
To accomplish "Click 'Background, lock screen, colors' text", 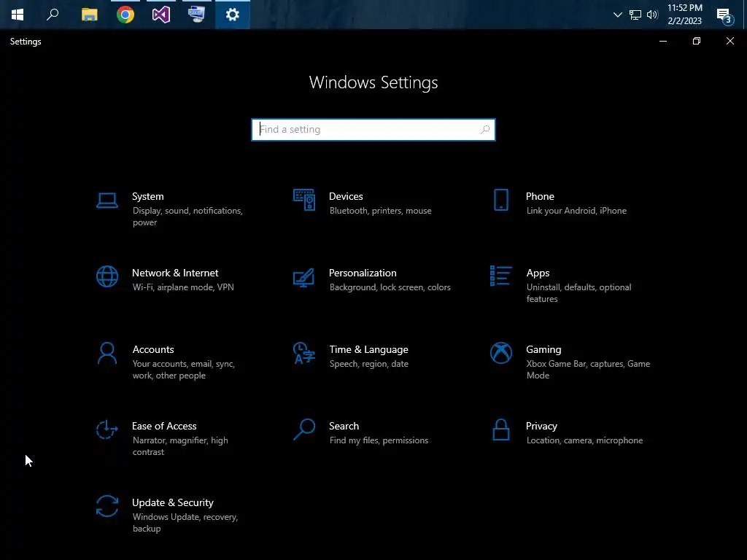I will 390,287.
